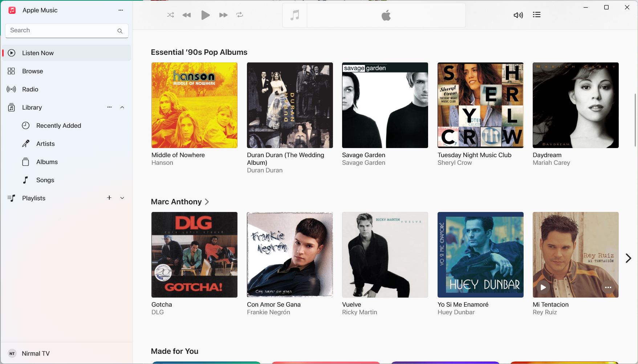This screenshot has height=364, width=638.
Task: Go to the previous track
Action: [187, 15]
